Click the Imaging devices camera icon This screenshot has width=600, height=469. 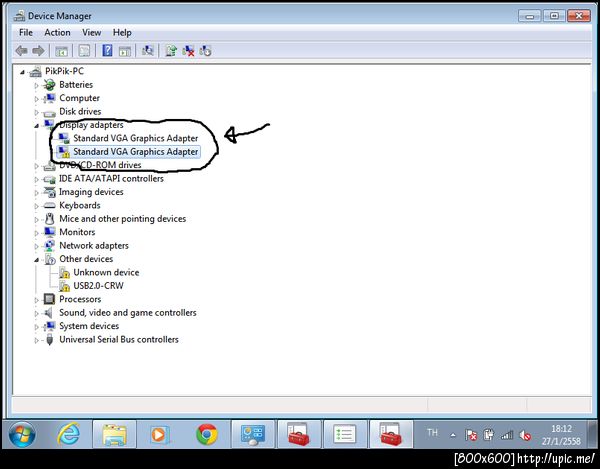tap(49, 192)
